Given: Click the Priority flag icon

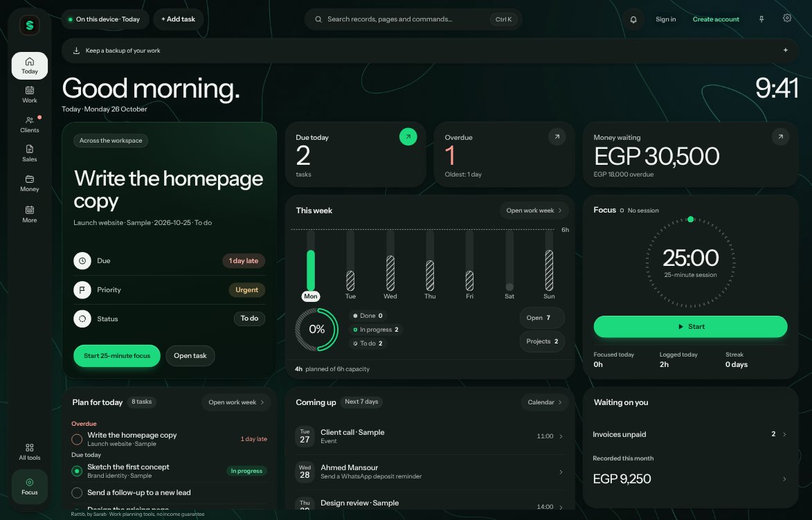Looking at the screenshot, I should [x=82, y=289].
